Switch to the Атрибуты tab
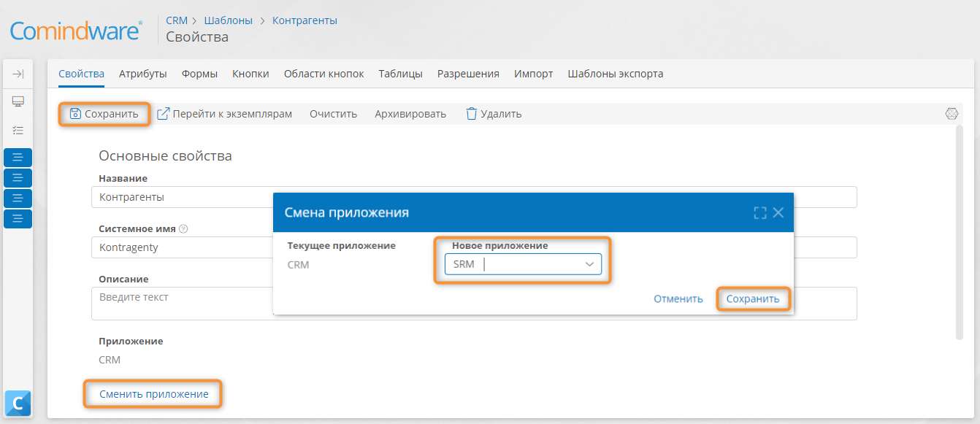The height and width of the screenshot is (424, 980). click(143, 74)
